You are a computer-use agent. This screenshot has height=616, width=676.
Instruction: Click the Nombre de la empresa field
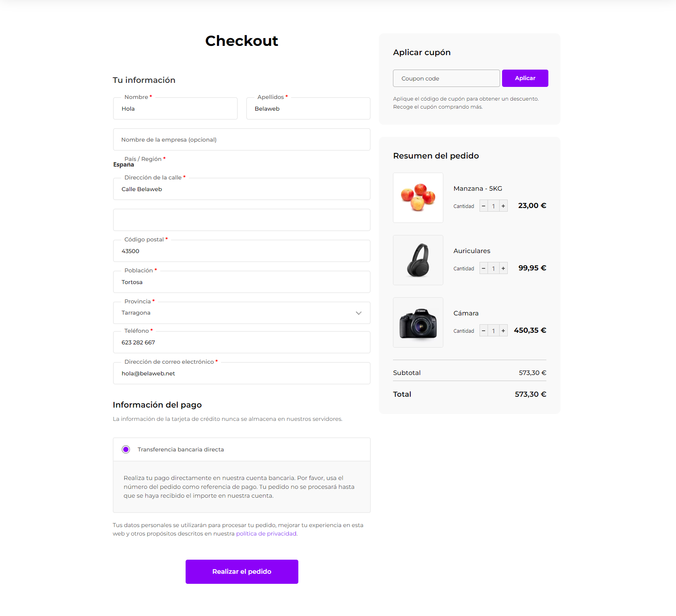click(x=242, y=140)
